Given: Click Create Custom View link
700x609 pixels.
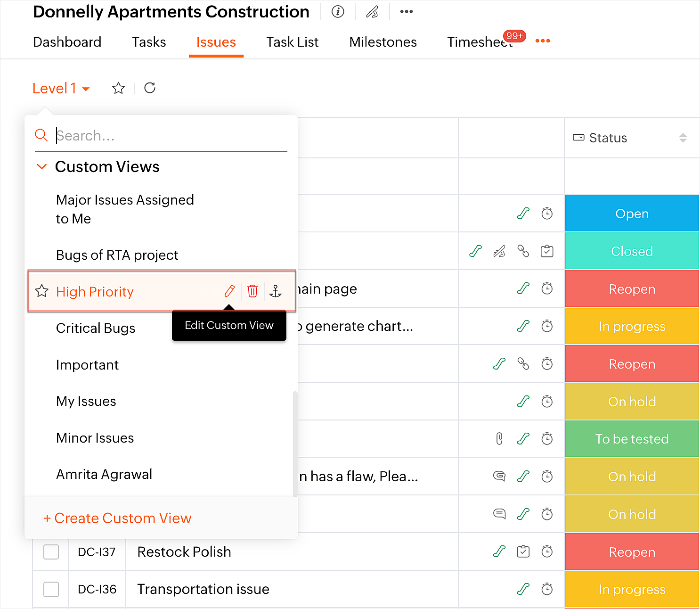Looking at the screenshot, I should 118,518.
